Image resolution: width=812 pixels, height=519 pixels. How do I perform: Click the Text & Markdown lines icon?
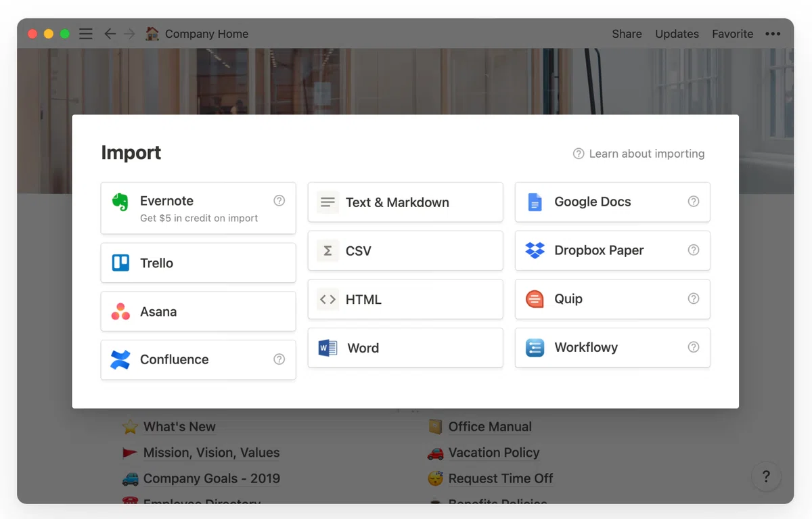(328, 202)
